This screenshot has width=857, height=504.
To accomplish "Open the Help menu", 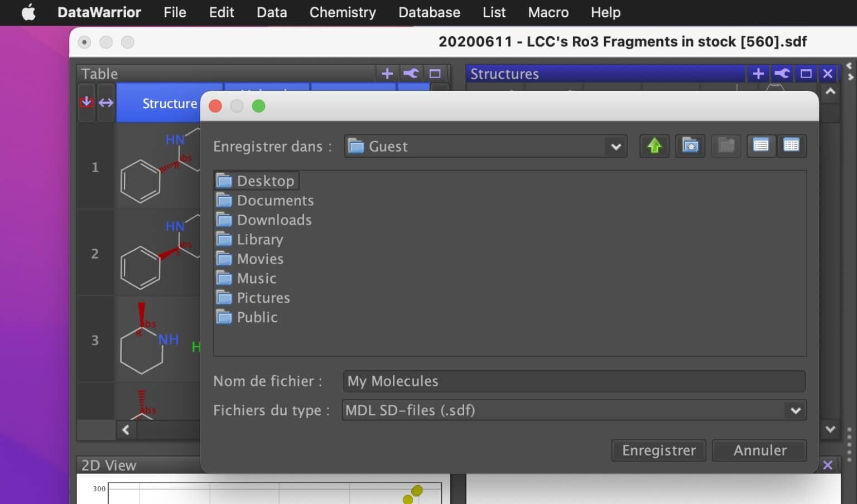I will [x=605, y=12].
